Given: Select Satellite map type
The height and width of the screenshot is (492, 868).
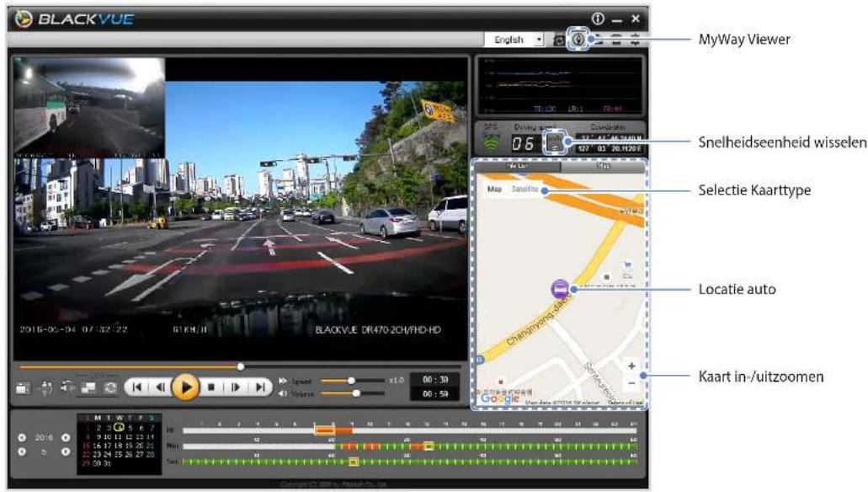Looking at the screenshot, I should pyautogui.click(x=525, y=190).
